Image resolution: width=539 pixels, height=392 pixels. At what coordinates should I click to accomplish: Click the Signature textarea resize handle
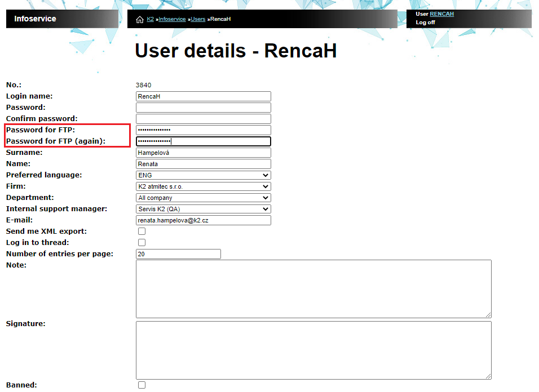coord(488,376)
